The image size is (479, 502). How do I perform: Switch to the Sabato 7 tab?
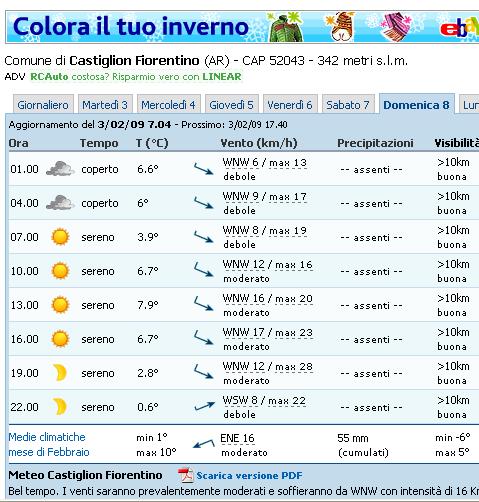tap(348, 105)
